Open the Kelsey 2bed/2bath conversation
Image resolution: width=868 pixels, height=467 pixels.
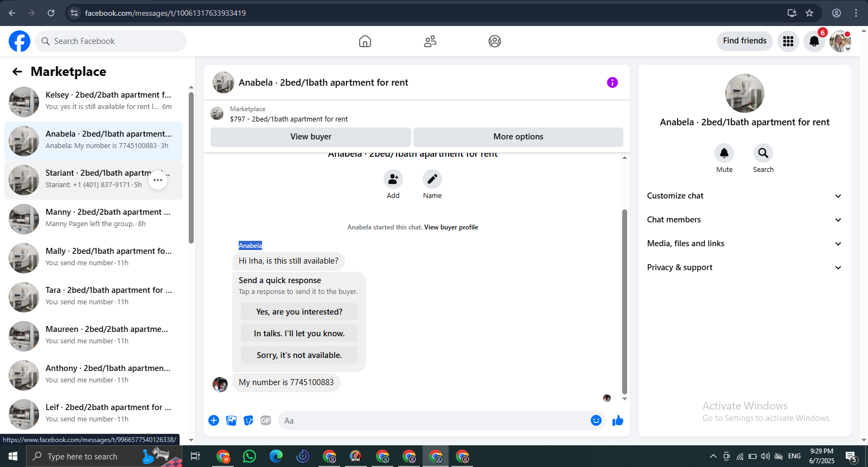[93, 102]
